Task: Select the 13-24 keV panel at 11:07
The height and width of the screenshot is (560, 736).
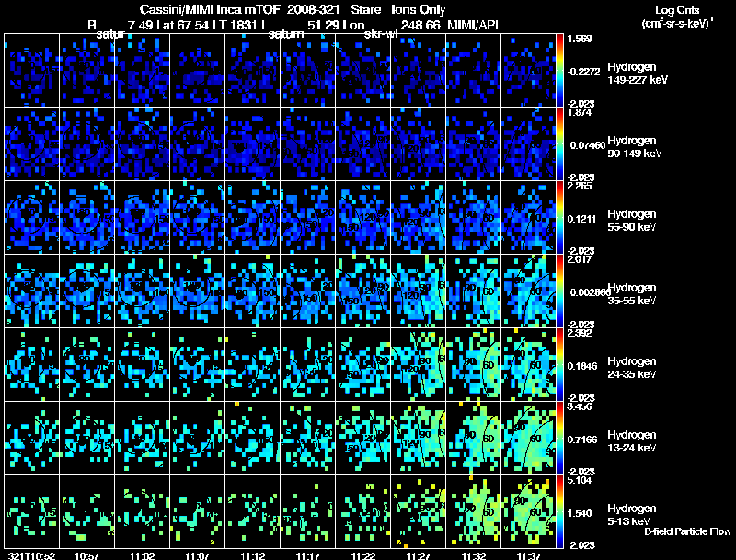Action: tap(197, 438)
